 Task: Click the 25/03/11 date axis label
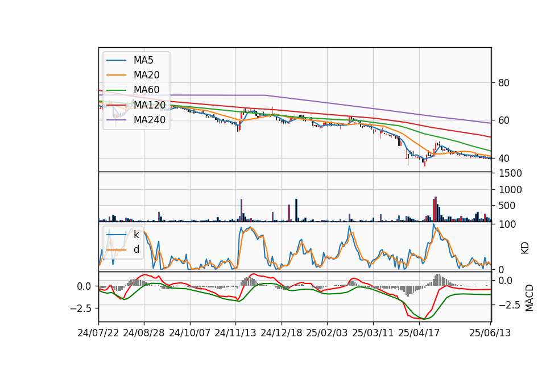pos(373,333)
